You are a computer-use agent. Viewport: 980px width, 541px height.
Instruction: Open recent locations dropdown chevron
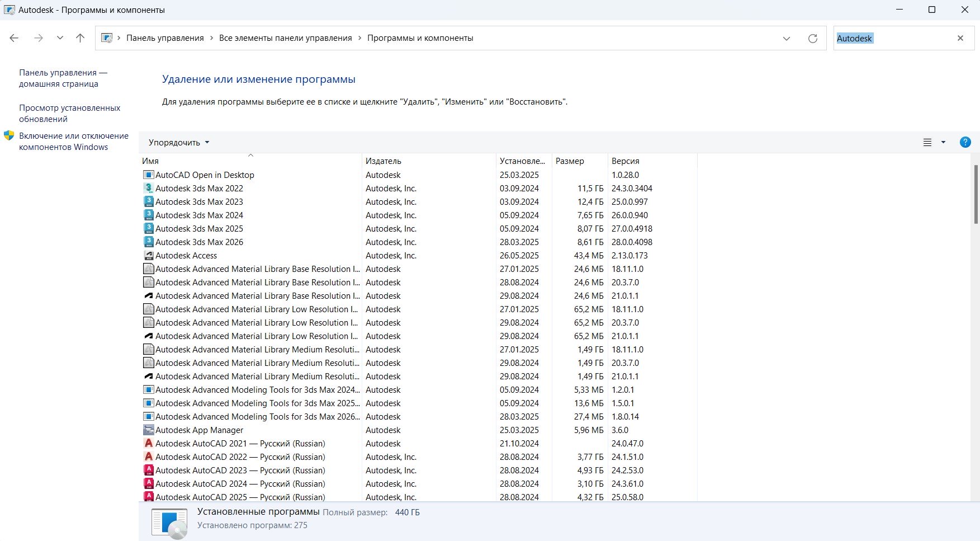click(60, 38)
